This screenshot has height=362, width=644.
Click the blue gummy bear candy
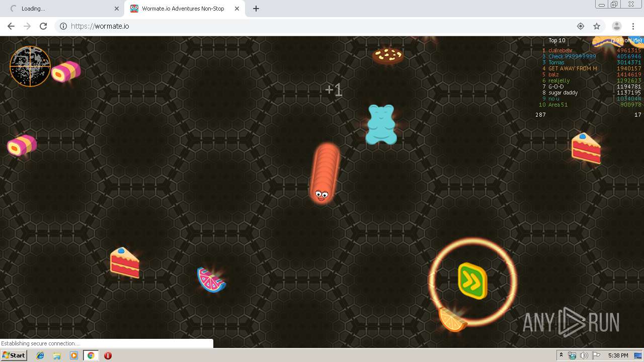[x=381, y=125]
